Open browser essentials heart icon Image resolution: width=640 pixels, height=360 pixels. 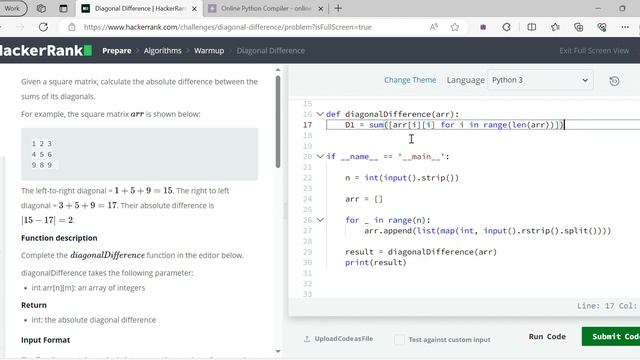point(602,27)
